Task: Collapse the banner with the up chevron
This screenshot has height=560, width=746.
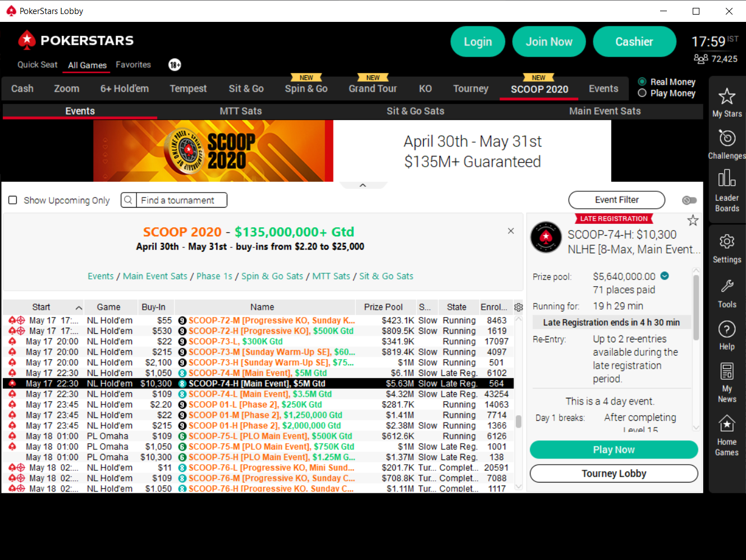Action: tap(363, 185)
